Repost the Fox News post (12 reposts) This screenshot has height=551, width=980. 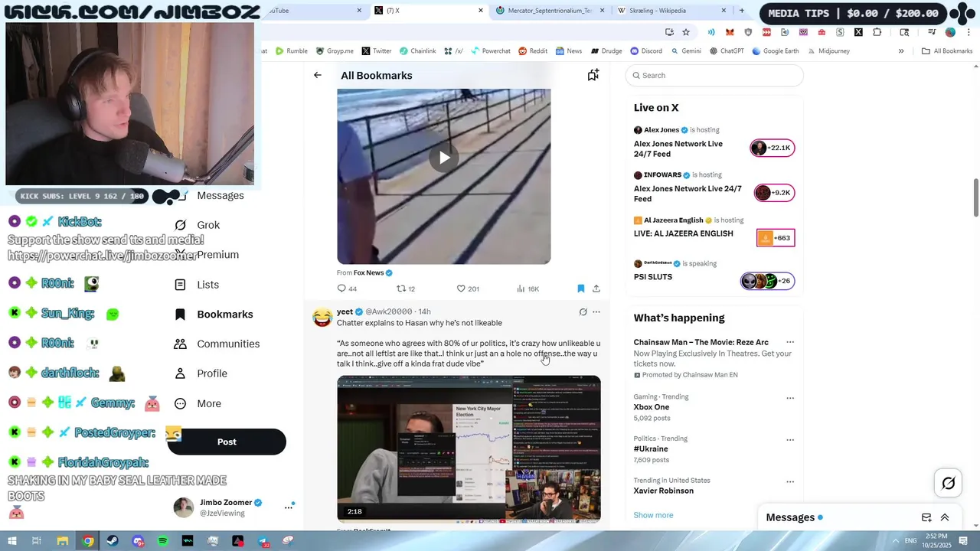(405, 289)
